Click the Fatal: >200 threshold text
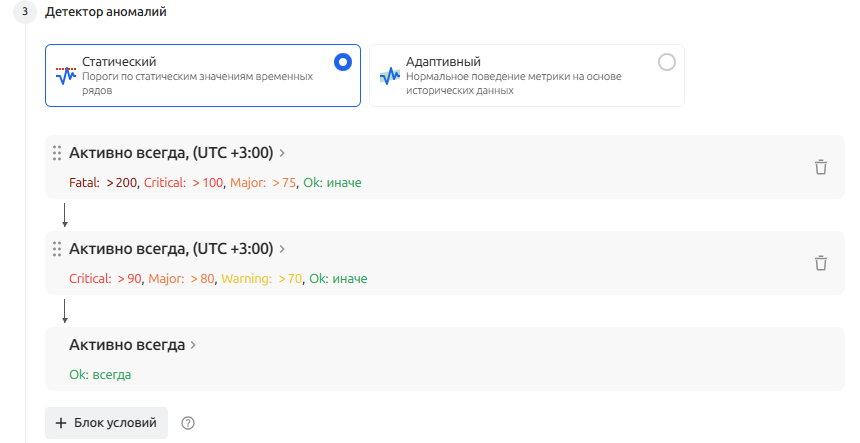The height and width of the screenshot is (443, 860). click(103, 183)
